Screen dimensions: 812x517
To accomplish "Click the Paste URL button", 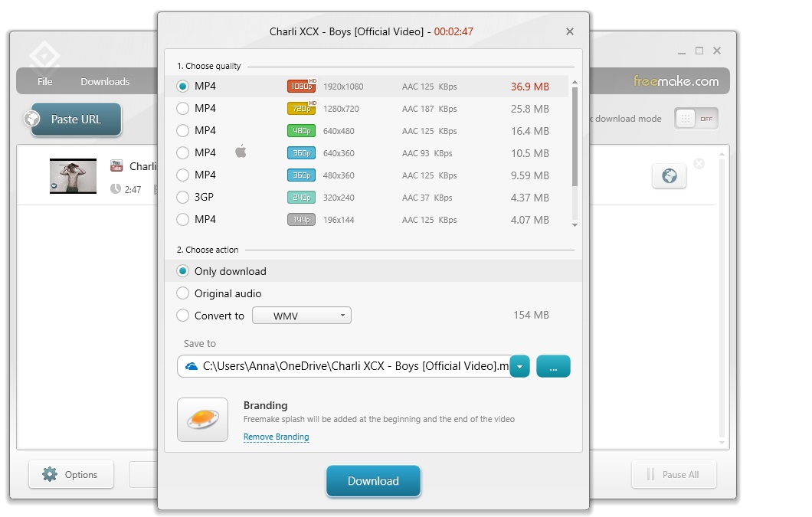I will pos(76,119).
